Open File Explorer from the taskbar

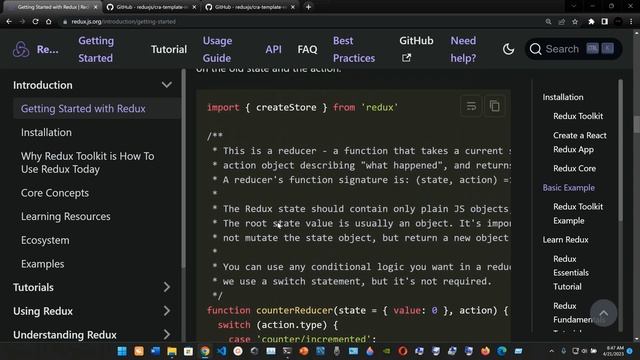point(172,351)
